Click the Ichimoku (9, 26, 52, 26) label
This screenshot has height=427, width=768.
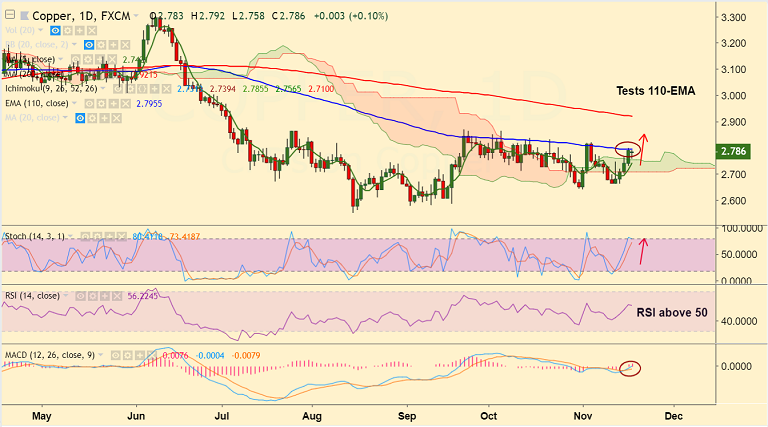click(x=51, y=89)
